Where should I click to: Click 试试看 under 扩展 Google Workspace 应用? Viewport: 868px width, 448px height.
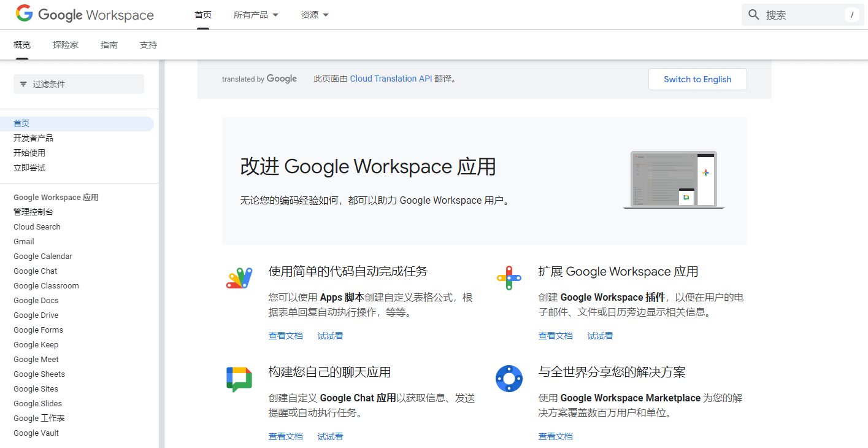pyautogui.click(x=601, y=336)
